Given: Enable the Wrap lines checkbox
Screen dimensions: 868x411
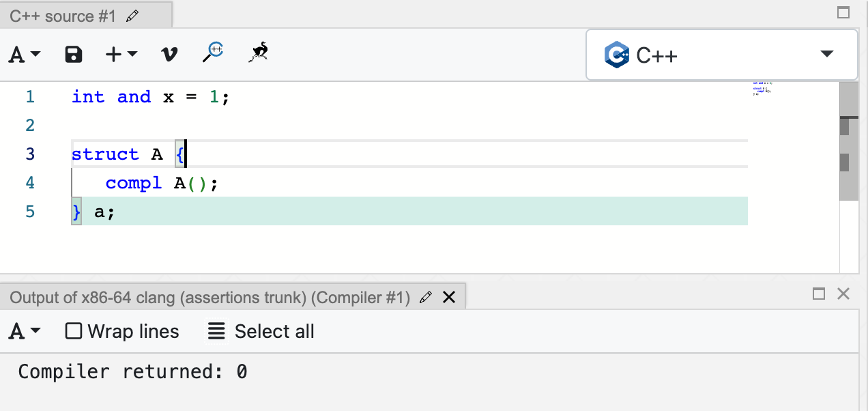Looking at the screenshot, I should 73,332.
